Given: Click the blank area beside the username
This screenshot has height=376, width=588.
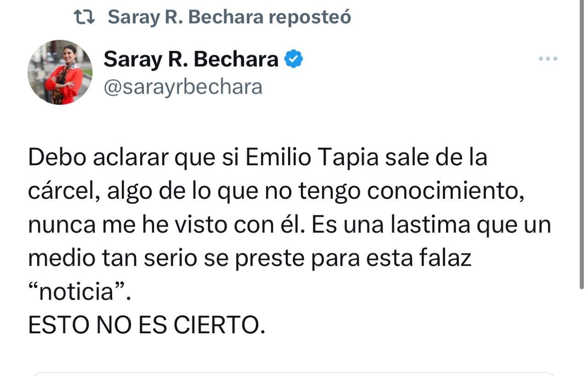Looking at the screenshot, I should 390,87.
